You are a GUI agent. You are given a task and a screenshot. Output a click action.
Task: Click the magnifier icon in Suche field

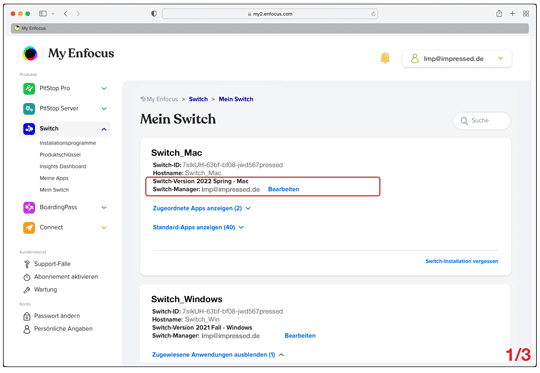(x=464, y=121)
